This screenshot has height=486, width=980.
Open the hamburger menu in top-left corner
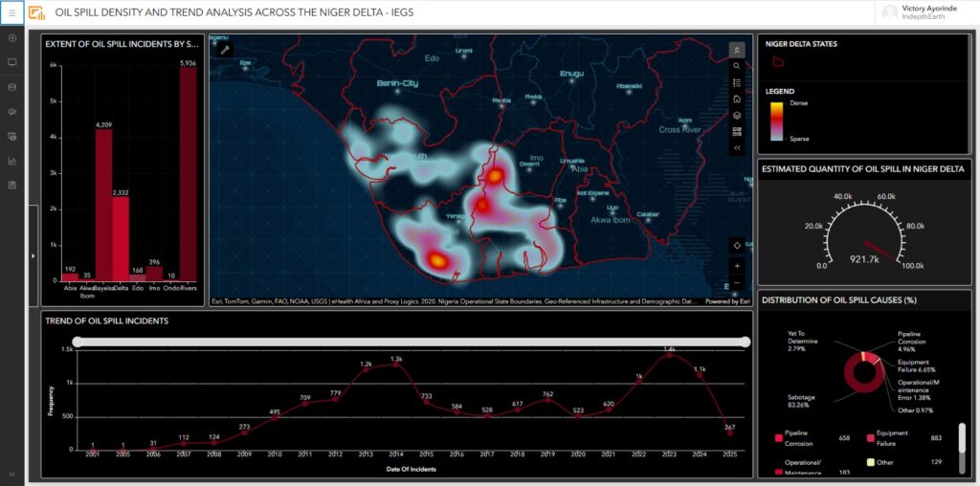click(12, 13)
